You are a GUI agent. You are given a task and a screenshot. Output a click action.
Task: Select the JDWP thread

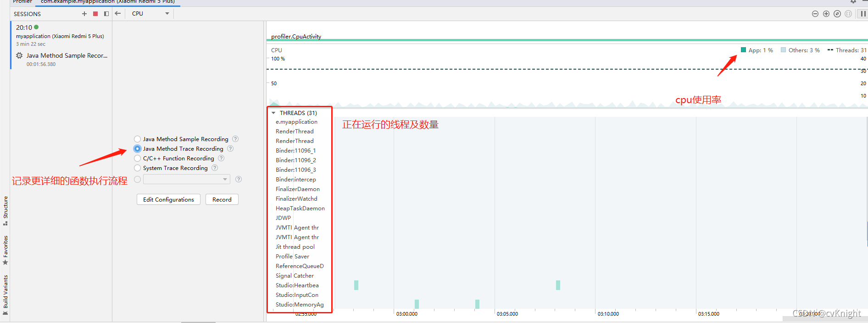(x=283, y=218)
